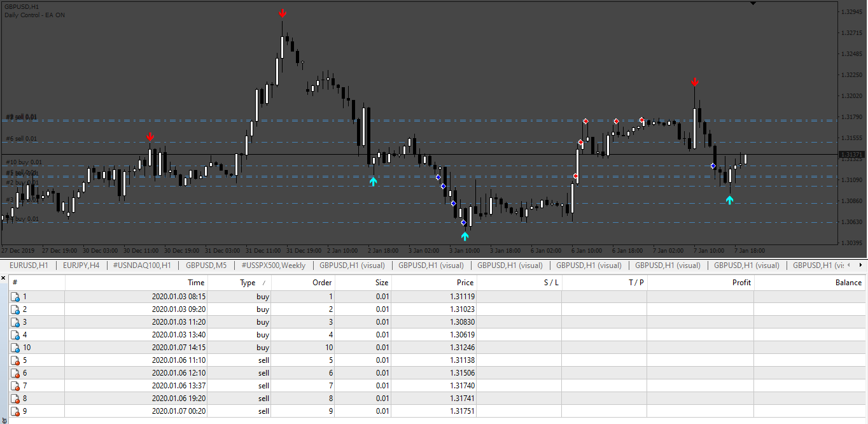Screen dimensions: 868x424
Task: Click the current price label 1.31371 on the axis
Action: (851, 155)
